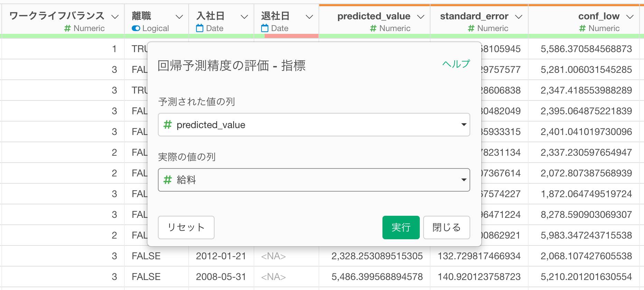Viewport: 644px width, 290px height.
Task: Click the hash icon under conf_low header
Action: coord(583,28)
